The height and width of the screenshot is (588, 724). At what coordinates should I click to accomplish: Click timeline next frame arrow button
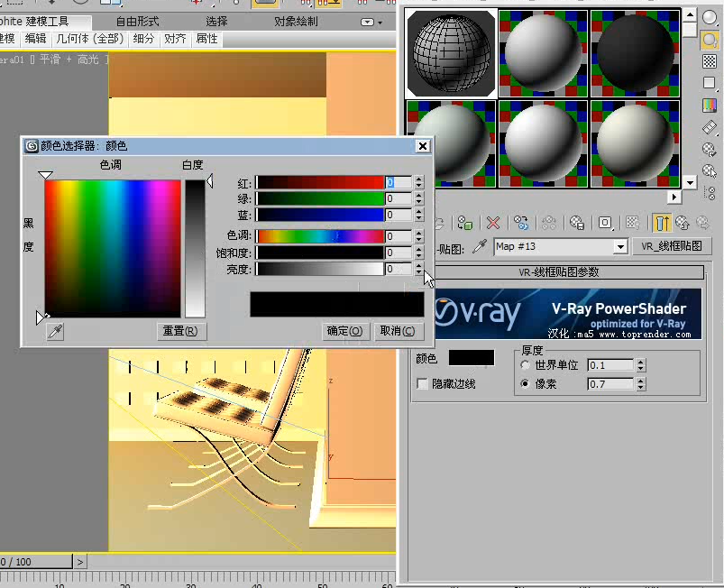click(x=80, y=562)
